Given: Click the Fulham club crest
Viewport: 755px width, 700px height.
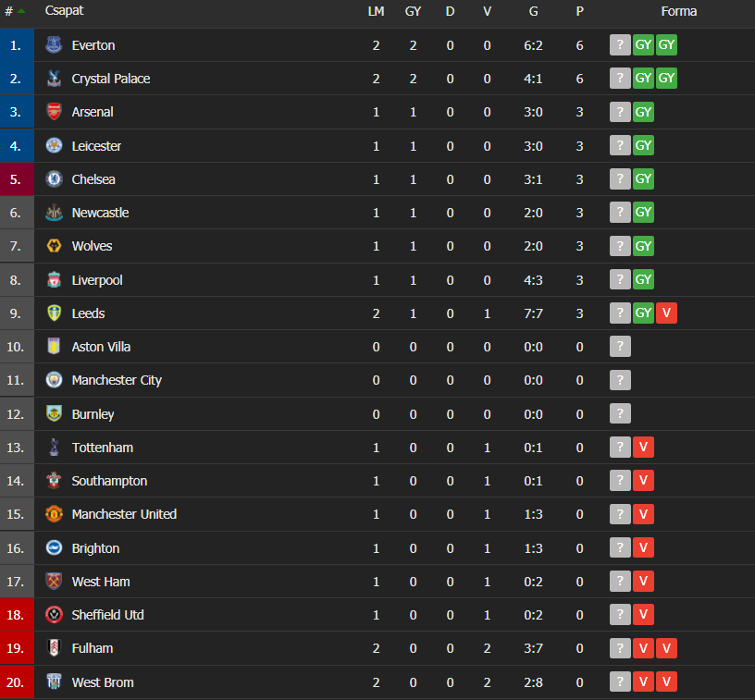Looking at the screenshot, I should 54,648.
